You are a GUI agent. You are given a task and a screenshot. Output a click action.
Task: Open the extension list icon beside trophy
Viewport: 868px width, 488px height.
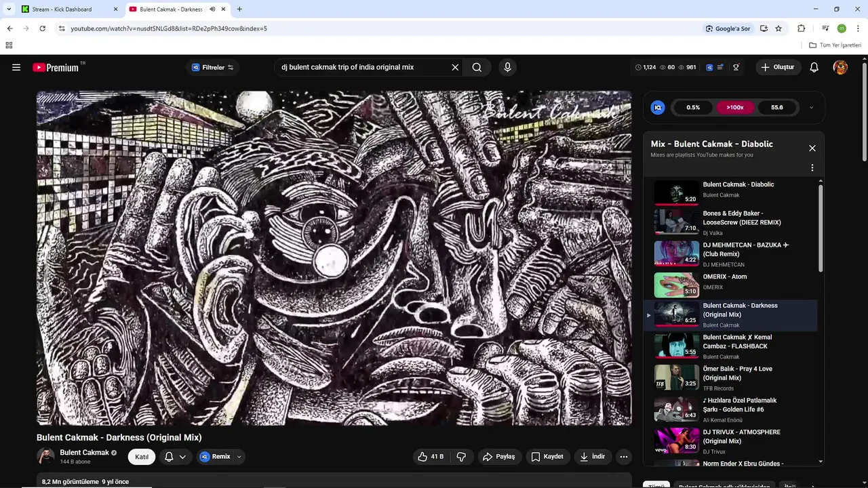tap(721, 67)
